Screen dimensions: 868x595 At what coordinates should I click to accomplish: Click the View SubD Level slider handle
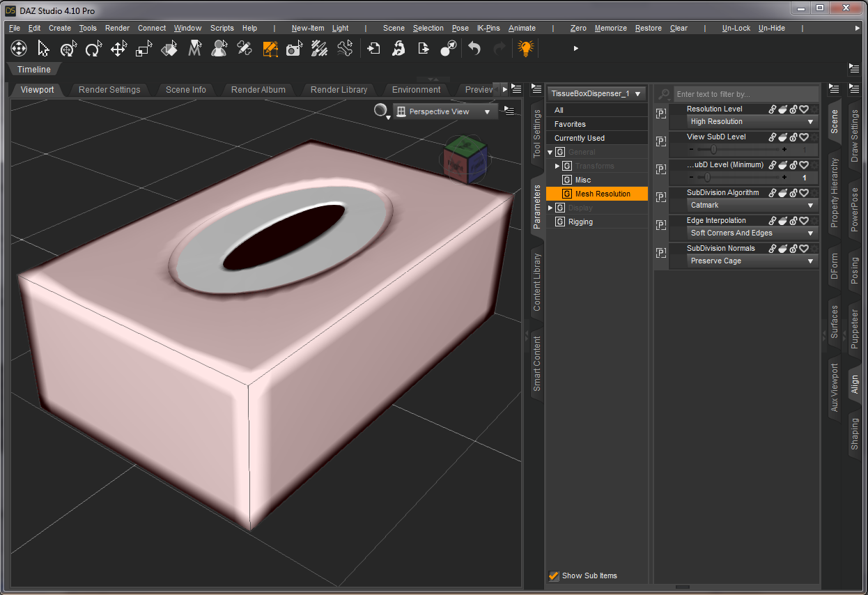(713, 149)
